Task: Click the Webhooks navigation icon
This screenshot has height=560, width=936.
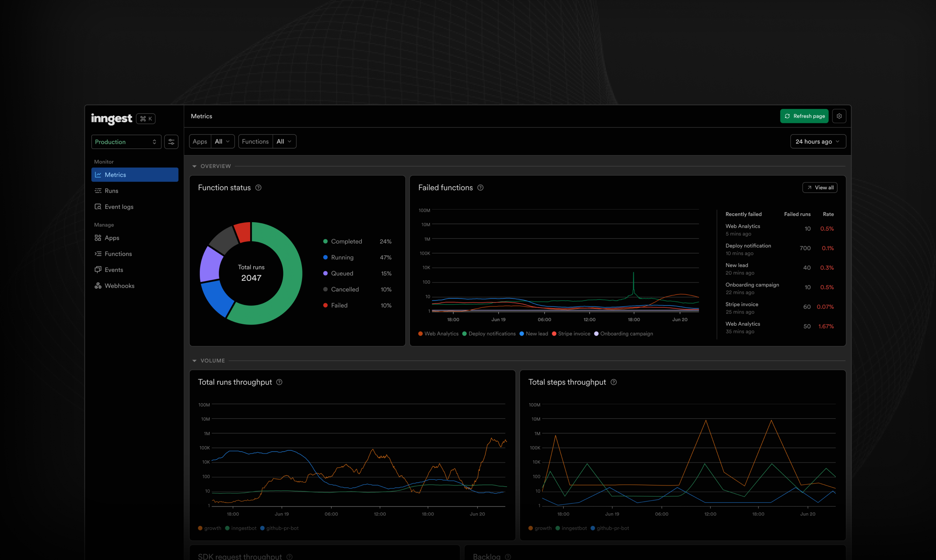Action: (x=99, y=285)
